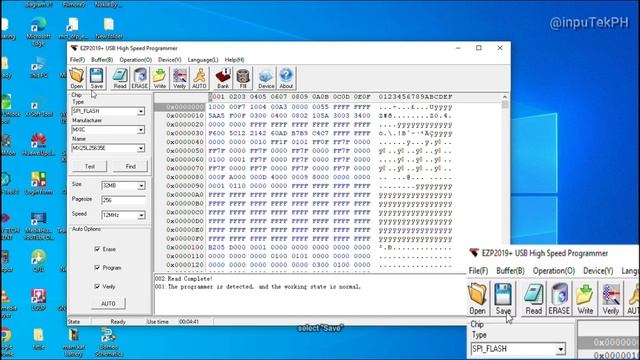640x360 pixels.
Task: Click the About question-mark toolbar icon
Action: point(286,78)
